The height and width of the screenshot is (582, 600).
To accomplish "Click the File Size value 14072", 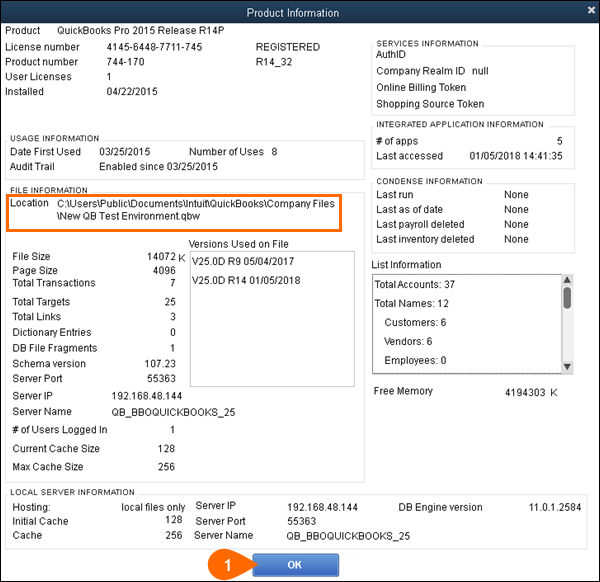I will 161,256.
